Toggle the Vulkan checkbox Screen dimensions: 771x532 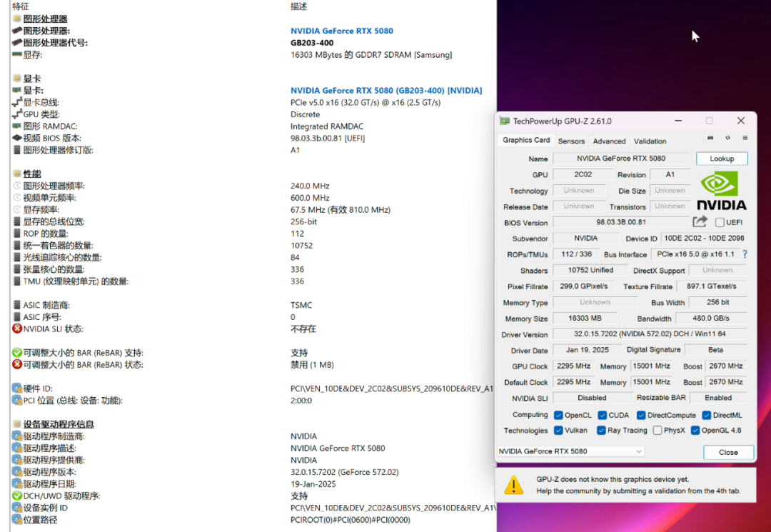tap(558, 430)
